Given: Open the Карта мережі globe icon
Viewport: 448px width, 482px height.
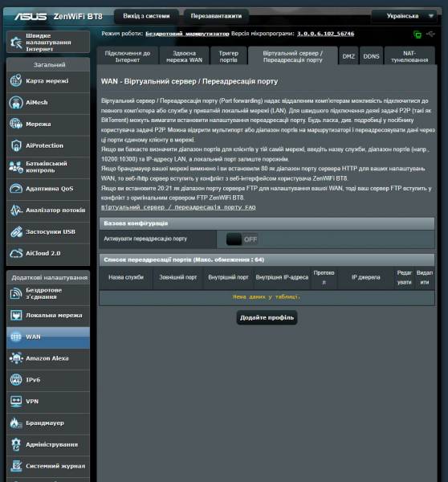Looking at the screenshot, I should point(16,81).
